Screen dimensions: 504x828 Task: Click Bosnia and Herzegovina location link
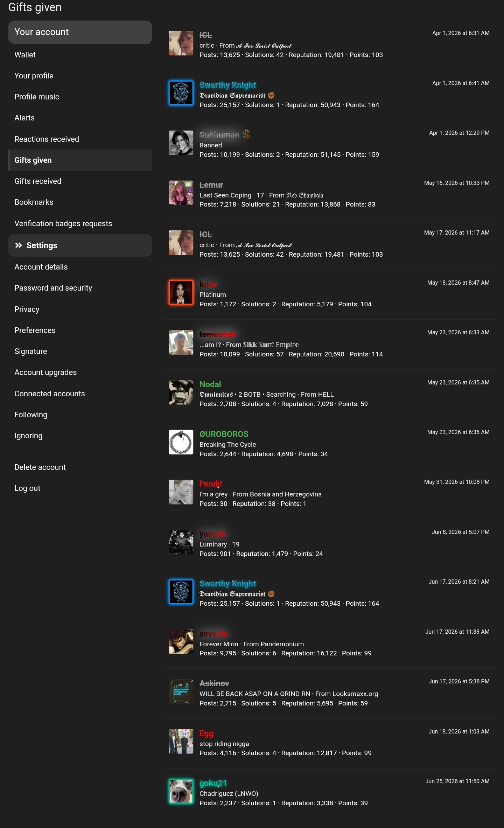pyautogui.click(x=286, y=494)
